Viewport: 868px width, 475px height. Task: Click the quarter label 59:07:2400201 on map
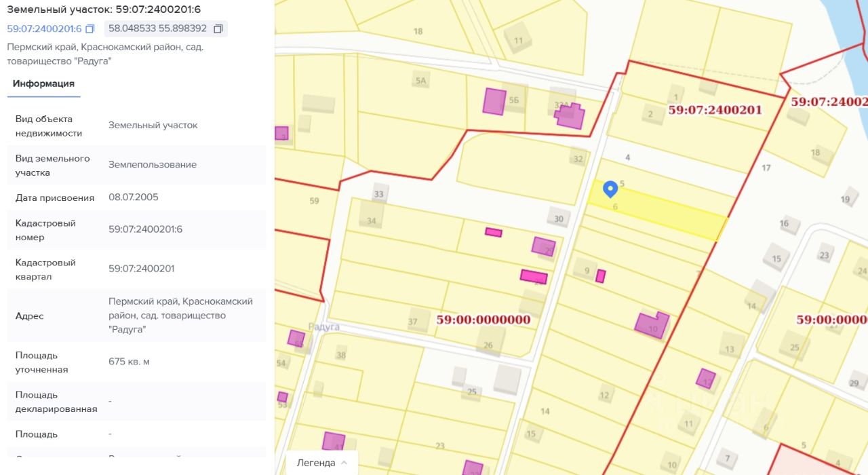point(715,109)
